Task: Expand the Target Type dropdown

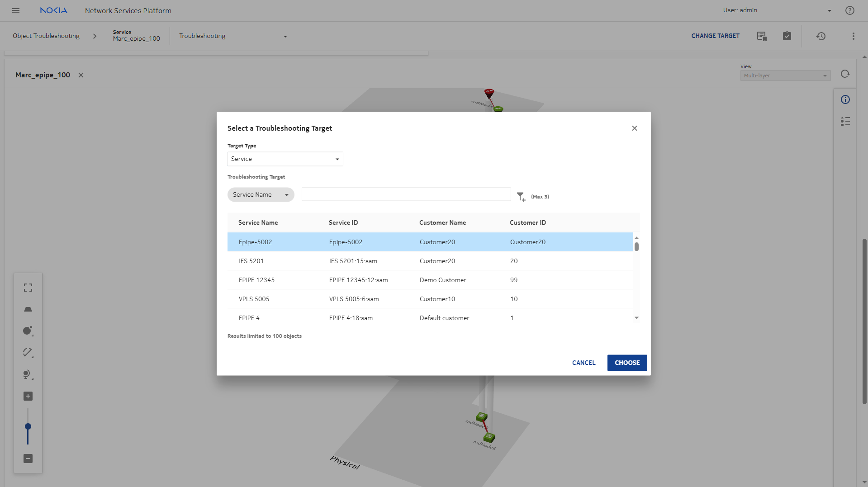Action: click(x=285, y=159)
